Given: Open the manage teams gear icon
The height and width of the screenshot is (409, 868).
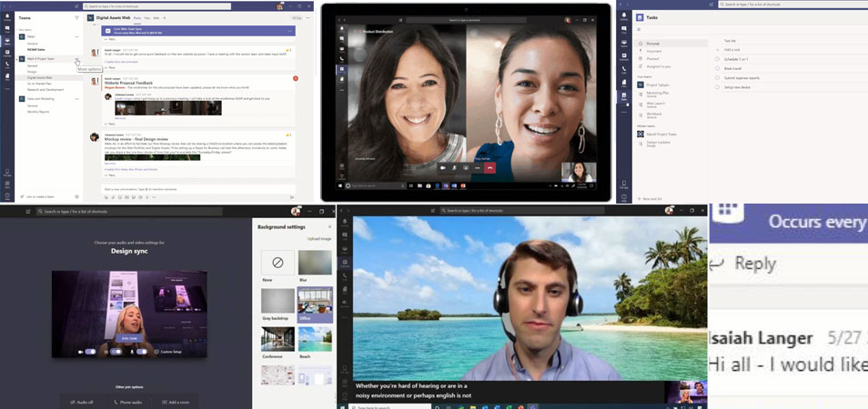Looking at the screenshot, I should point(76,196).
